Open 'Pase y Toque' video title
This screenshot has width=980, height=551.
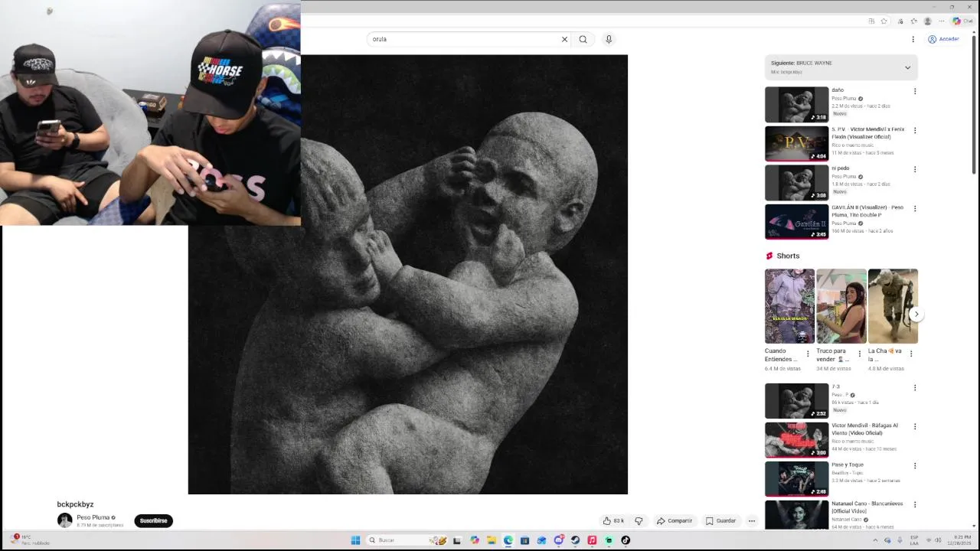(848, 465)
